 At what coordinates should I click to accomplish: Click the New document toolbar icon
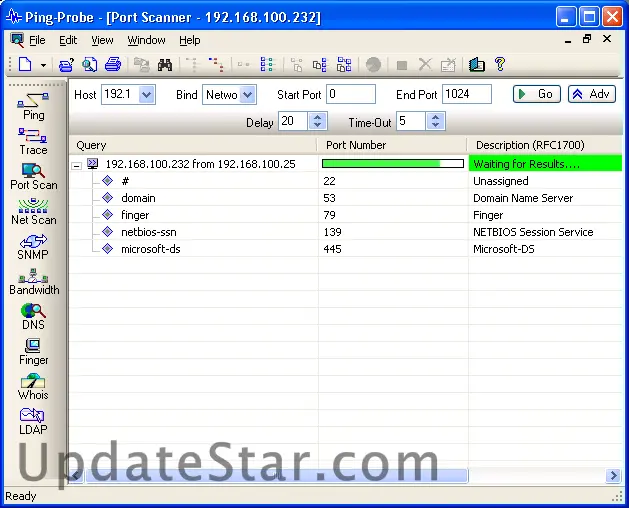[x=25, y=64]
